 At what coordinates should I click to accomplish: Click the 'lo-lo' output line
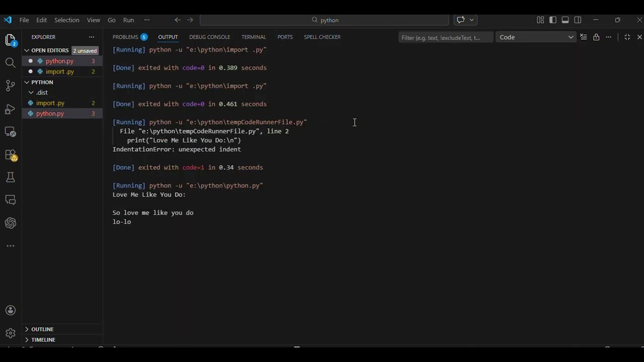point(122,222)
